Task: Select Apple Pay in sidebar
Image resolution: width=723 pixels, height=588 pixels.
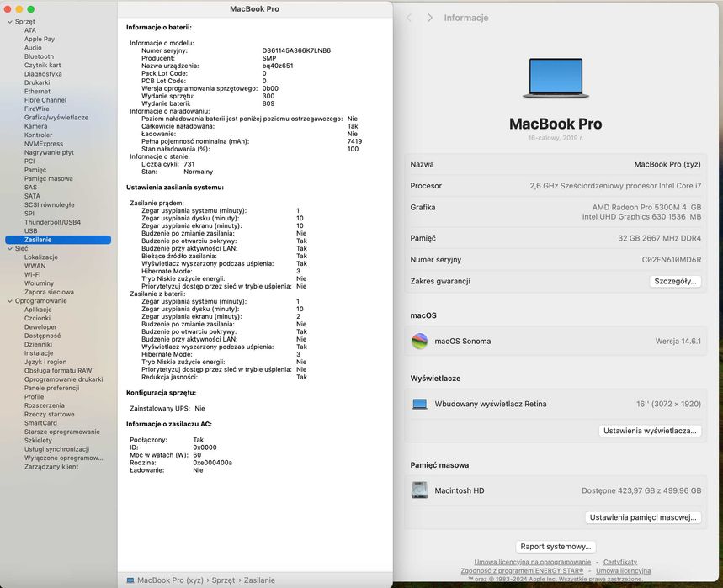Action: pyautogui.click(x=40, y=40)
